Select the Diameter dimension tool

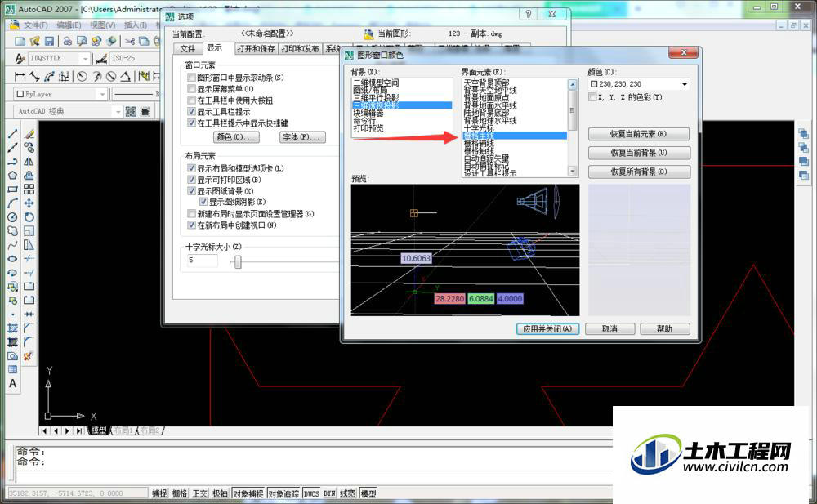pos(111,77)
